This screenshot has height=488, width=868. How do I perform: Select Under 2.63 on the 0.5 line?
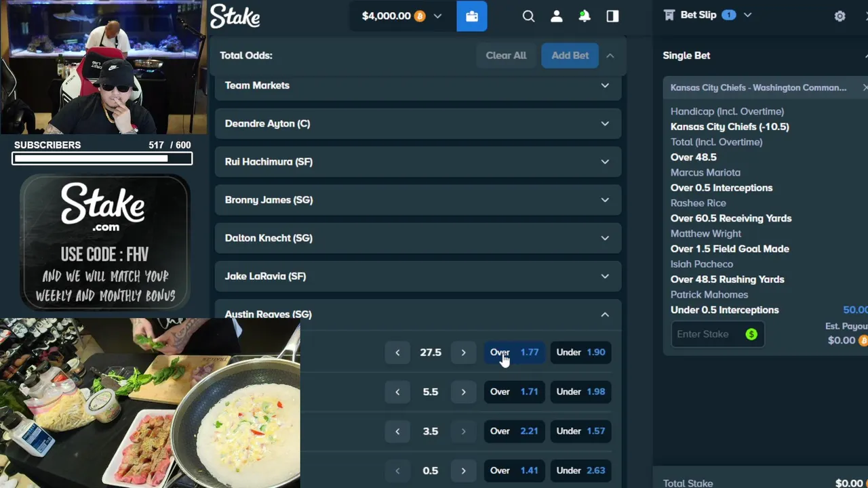point(580,470)
